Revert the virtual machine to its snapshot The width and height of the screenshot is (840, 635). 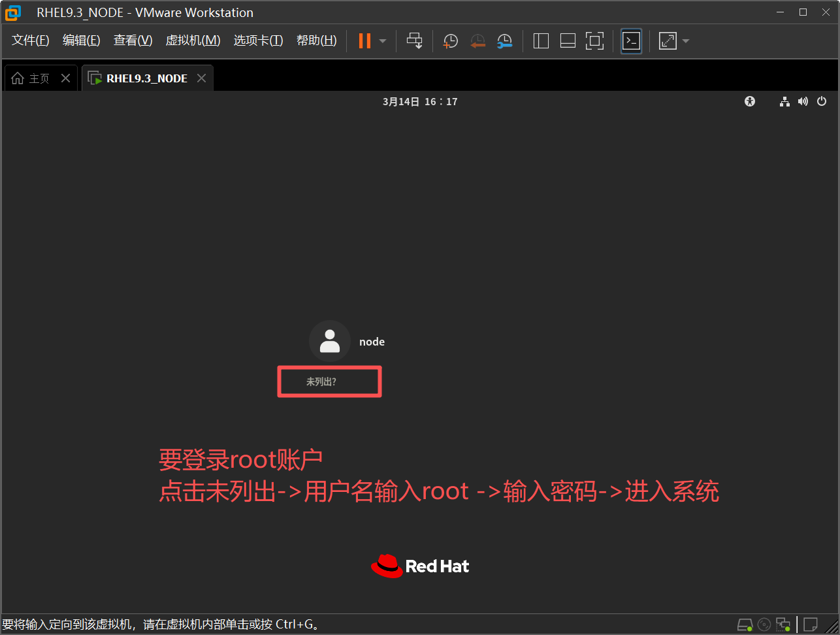pos(478,41)
